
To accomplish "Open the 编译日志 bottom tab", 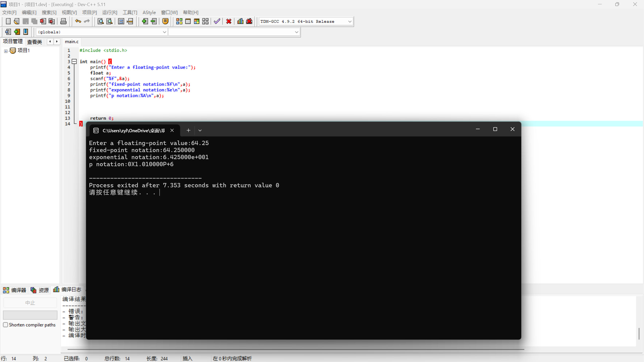I will 67,290.
